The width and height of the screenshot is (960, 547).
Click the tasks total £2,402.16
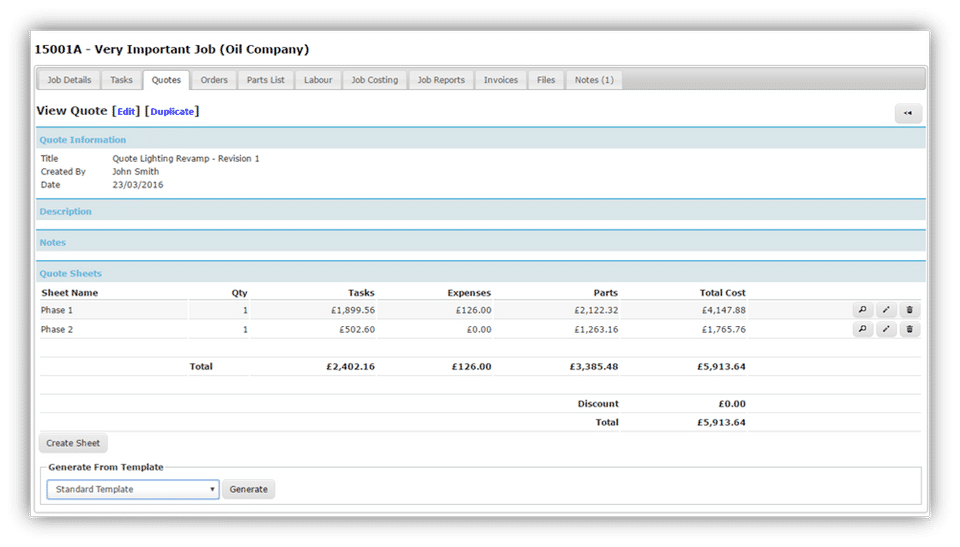[x=350, y=366]
